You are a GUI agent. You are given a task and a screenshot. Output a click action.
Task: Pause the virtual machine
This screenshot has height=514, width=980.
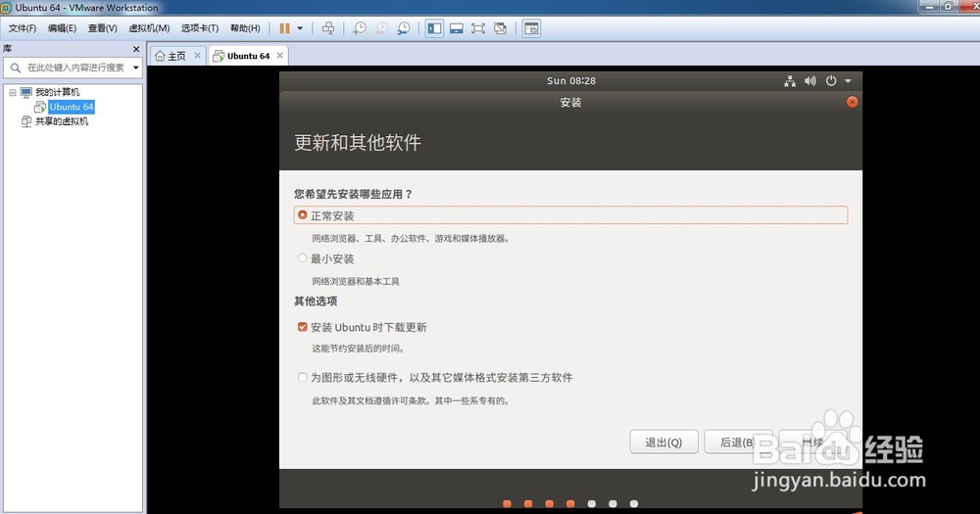click(284, 28)
